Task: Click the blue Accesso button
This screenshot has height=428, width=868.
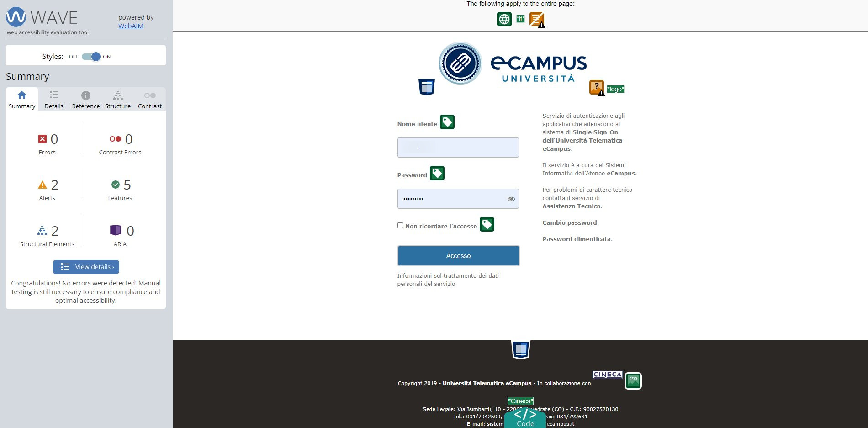Action: coord(458,256)
